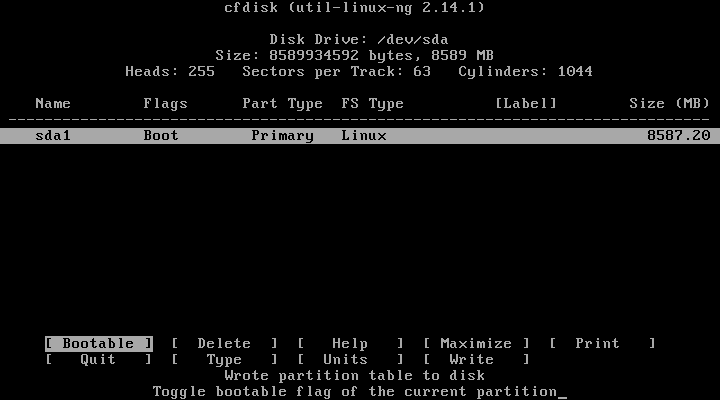Viewport: 720px width, 400px height.
Task: Click the Size (MB) column header
Action: [x=669, y=104]
